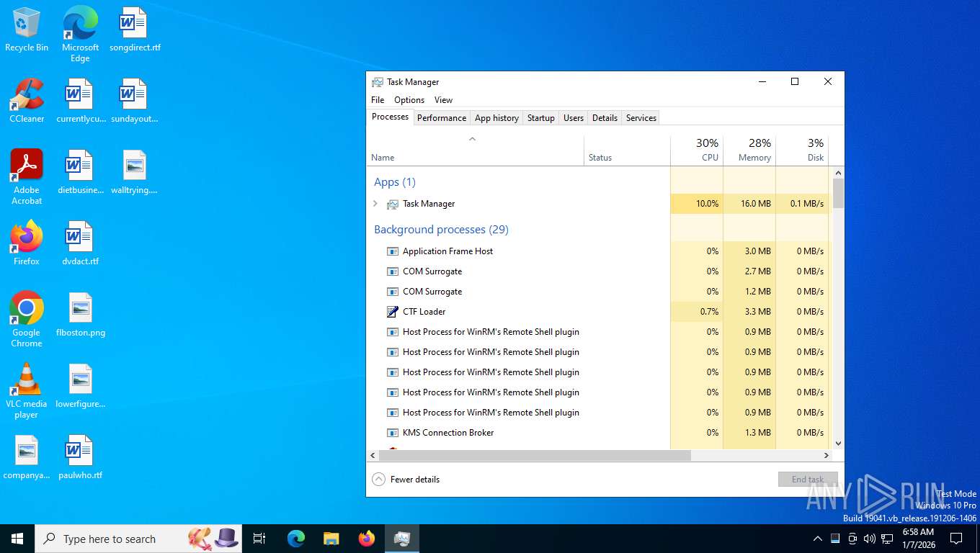The height and width of the screenshot is (553, 980).
Task: Select the Application Frame Host process
Action: (x=599, y=251)
